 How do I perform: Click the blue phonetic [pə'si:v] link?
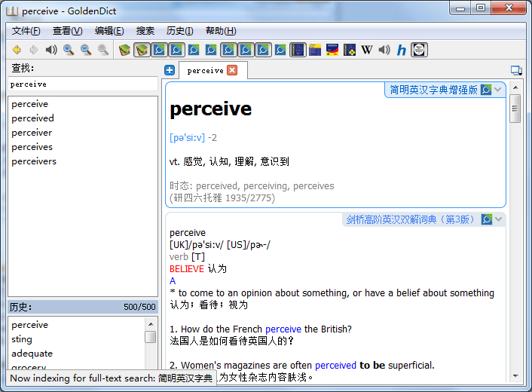click(x=187, y=138)
